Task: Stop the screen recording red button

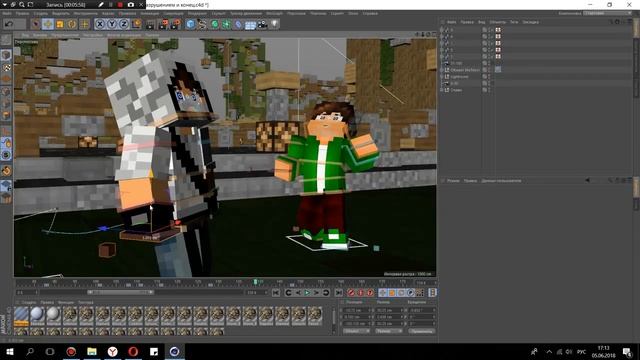Action: (x=120, y=4)
